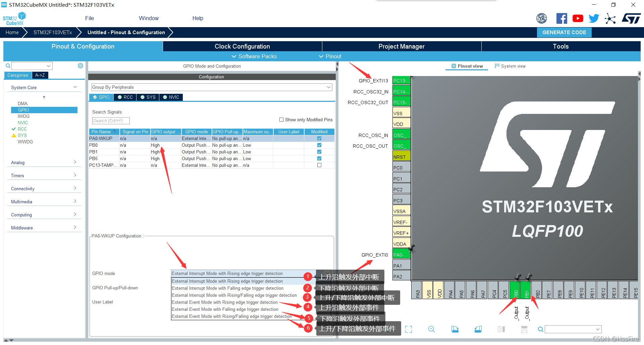Toggle the Modified checkbox for PB1 row
The width and height of the screenshot is (644, 345).
[319, 152]
